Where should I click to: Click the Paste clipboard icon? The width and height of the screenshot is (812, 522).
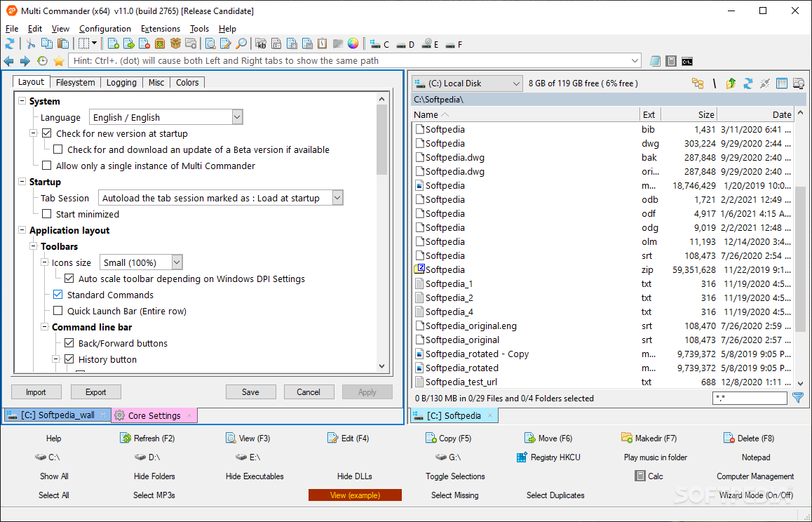tap(62, 44)
